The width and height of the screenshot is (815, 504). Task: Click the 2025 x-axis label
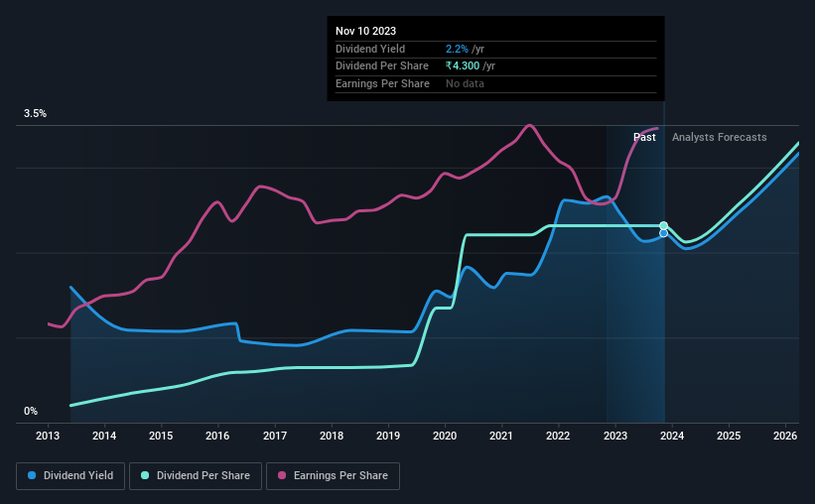pyautogui.click(x=729, y=436)
